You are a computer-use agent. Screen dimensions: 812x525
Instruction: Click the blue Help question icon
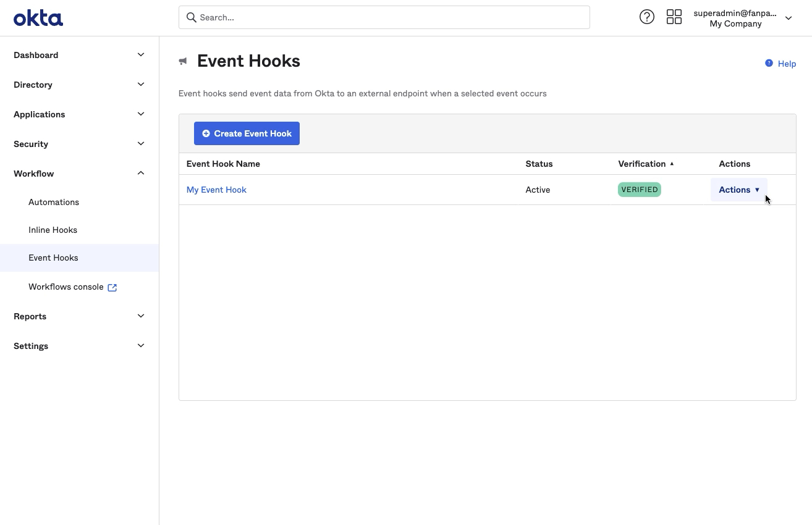click(769, 63)
